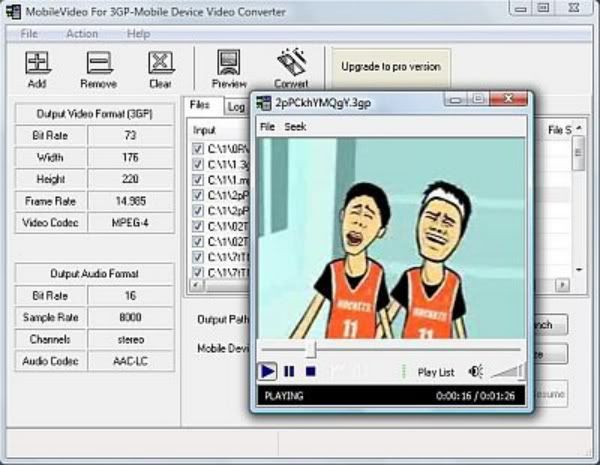This screenshot has width=600, height=465.
Task: Click the file list scroll down arrow
Action: (579, 270)
